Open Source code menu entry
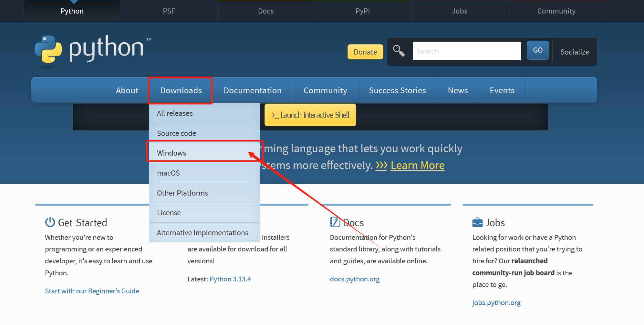This screenshot has height=325, width=644. coord(176,133)
